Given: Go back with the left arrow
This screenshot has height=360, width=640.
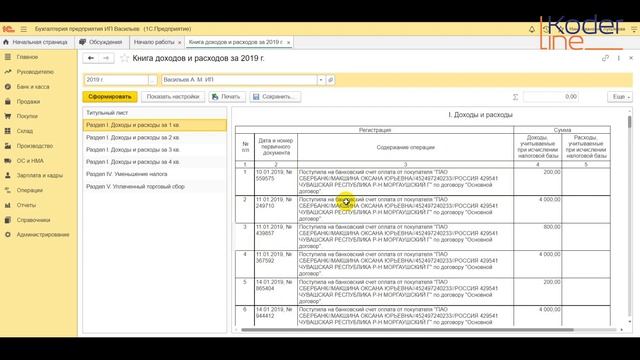Looking at the screenshot, I should tap(91, 58).
